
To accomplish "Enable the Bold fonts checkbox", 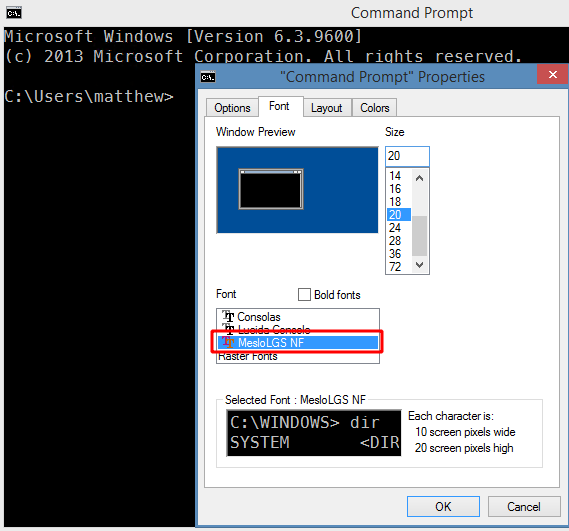I will click(x=304, y=294).
